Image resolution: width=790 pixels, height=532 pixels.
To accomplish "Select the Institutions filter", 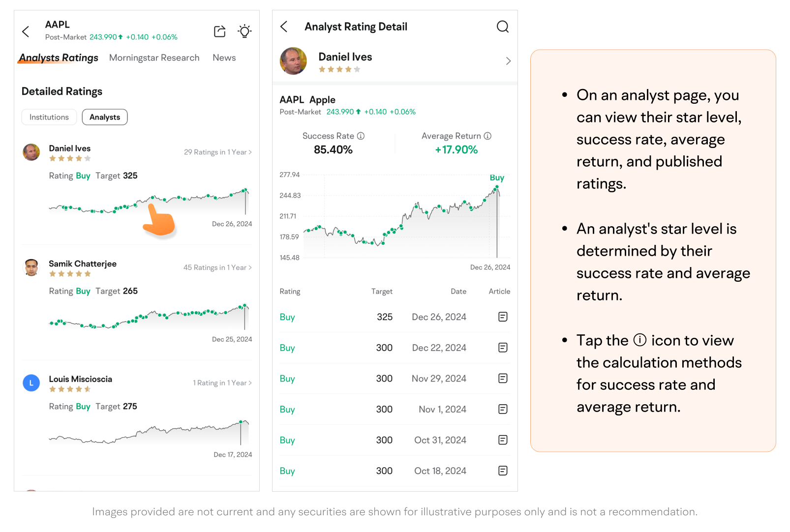I will coord(49,117).
